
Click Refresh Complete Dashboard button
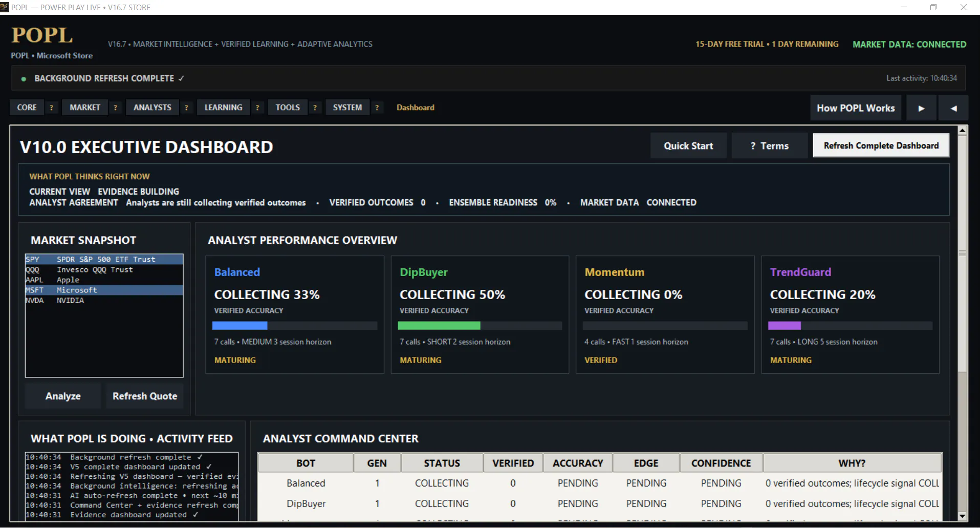point(881,145)
